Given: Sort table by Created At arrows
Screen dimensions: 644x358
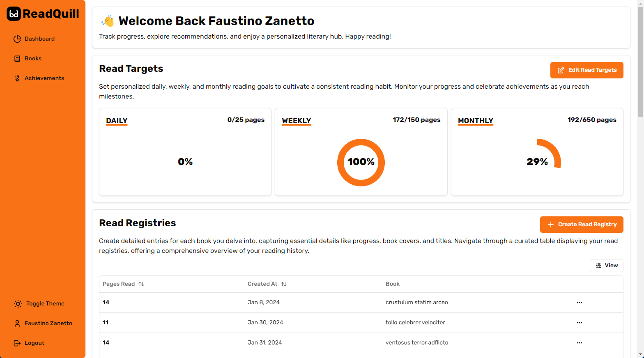Looking at the screenshot, I should pos(284,284).
